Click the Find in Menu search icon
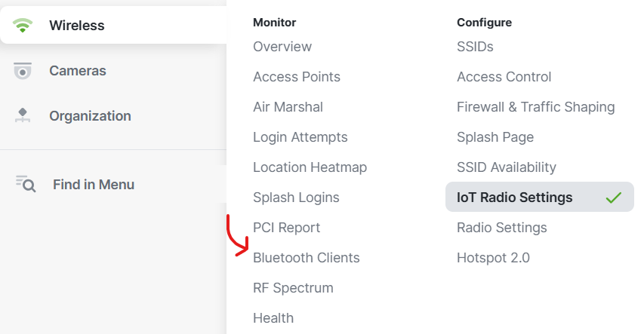This screenshot has width=644, height=334. [26, 184]
